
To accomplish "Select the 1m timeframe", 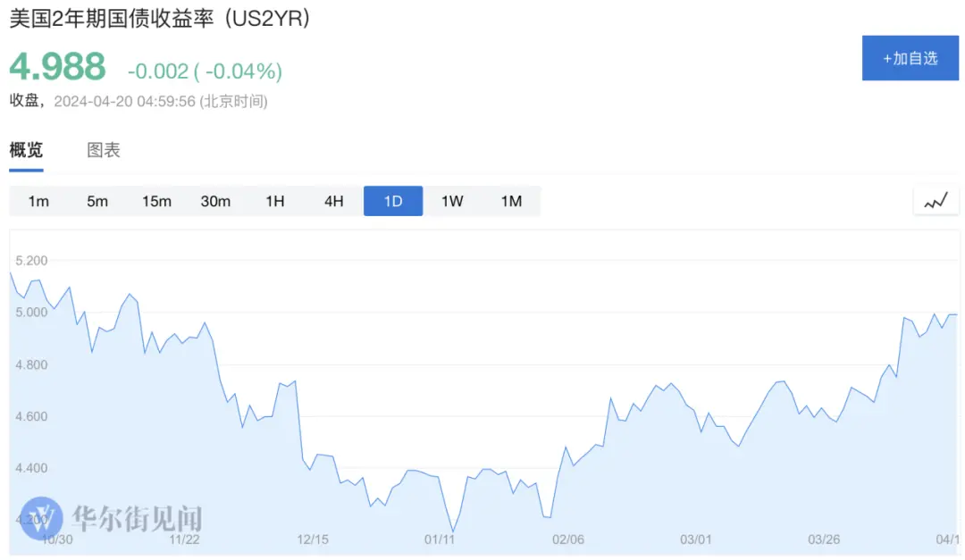I will (x=38, y=201).
